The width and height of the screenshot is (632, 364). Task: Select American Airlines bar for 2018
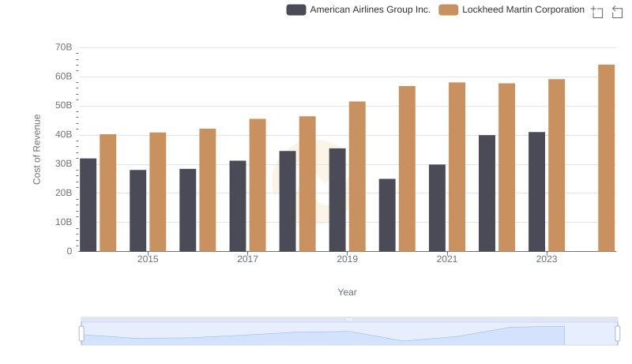point(288,201)
